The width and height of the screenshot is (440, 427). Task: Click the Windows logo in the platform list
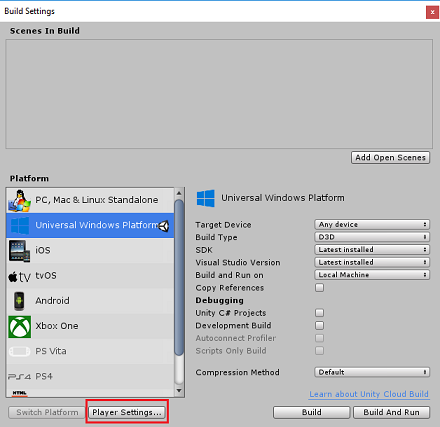click(20, 226)
